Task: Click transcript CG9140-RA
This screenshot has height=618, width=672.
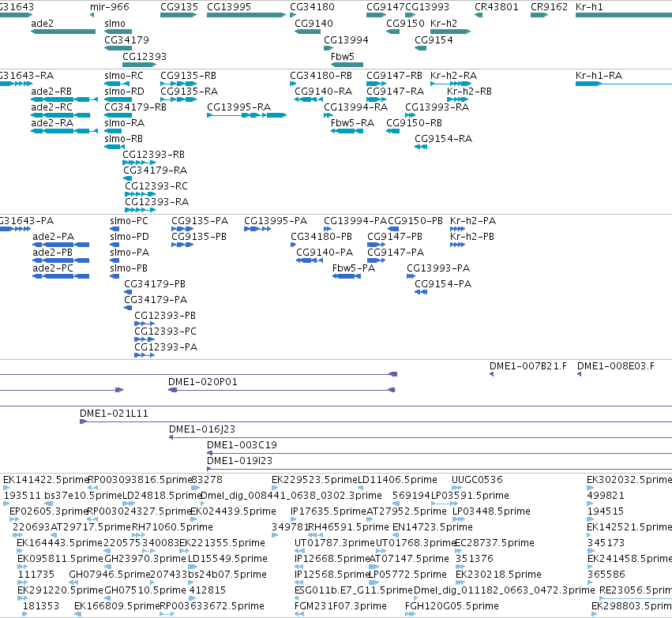Action: tap(323, 92)
